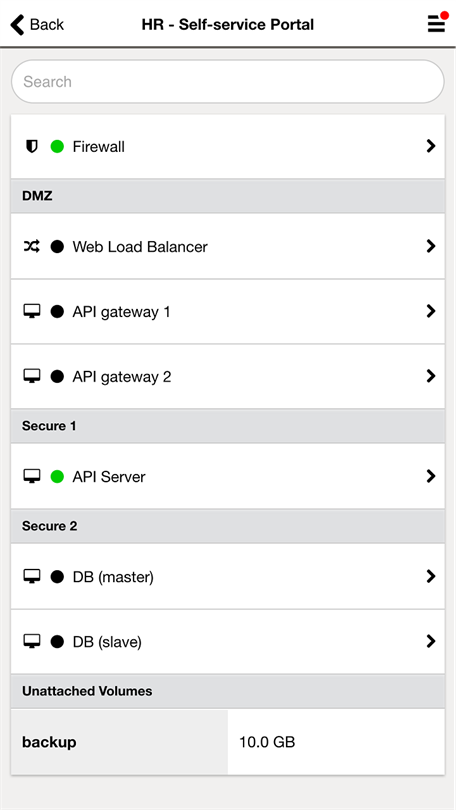Open the hamburger menu with notification dot
The width and height of the screenshot is (456, 810).
click(x=436, y=23)
